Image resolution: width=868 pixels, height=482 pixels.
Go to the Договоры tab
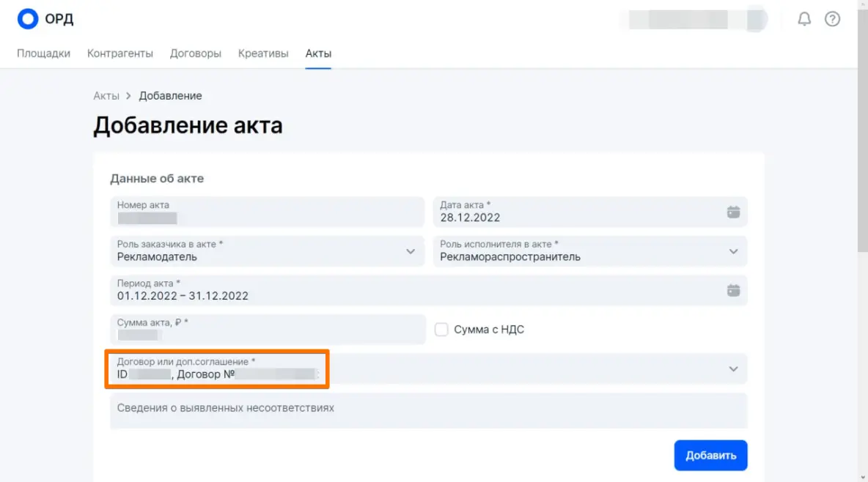coord(196,53)
